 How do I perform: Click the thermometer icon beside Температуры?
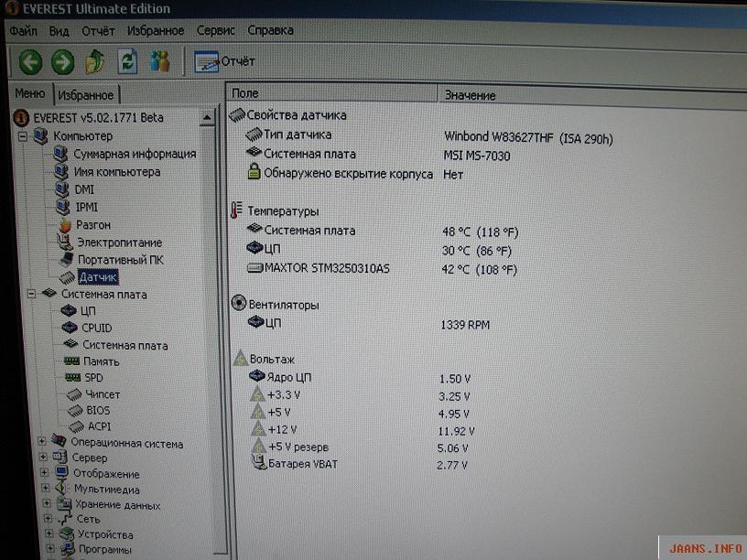pos(236,210)
